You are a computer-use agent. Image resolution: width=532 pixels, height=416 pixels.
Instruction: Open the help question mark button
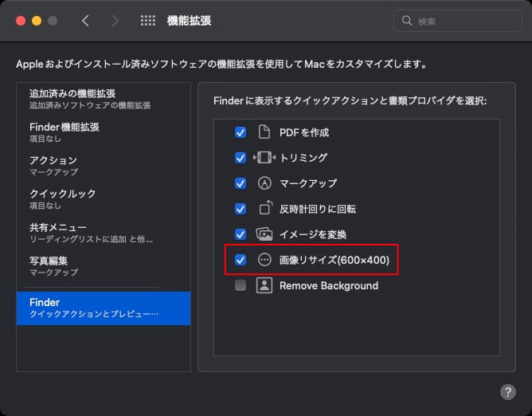click(x=507, y=392)
